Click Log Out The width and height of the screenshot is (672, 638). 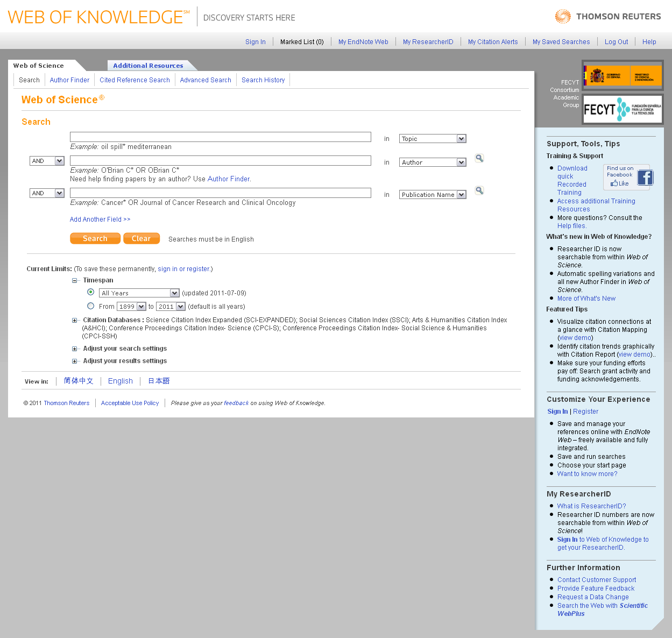click(617, 42)
